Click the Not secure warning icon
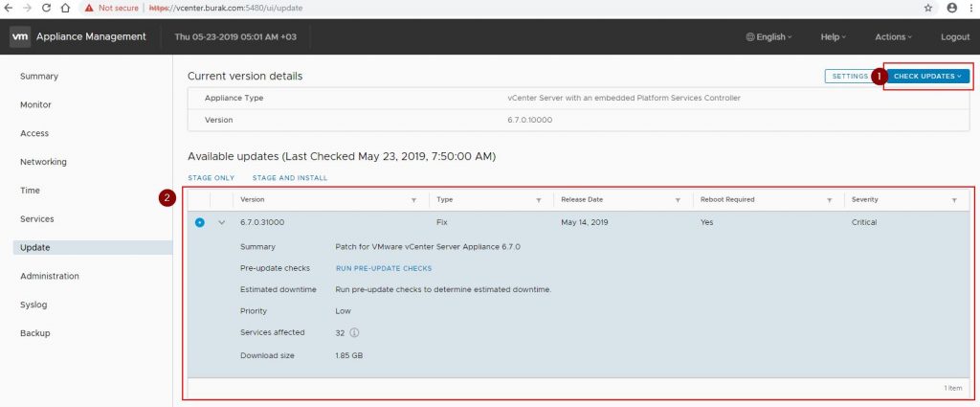The image size is (980, 407). click(89, 8)
